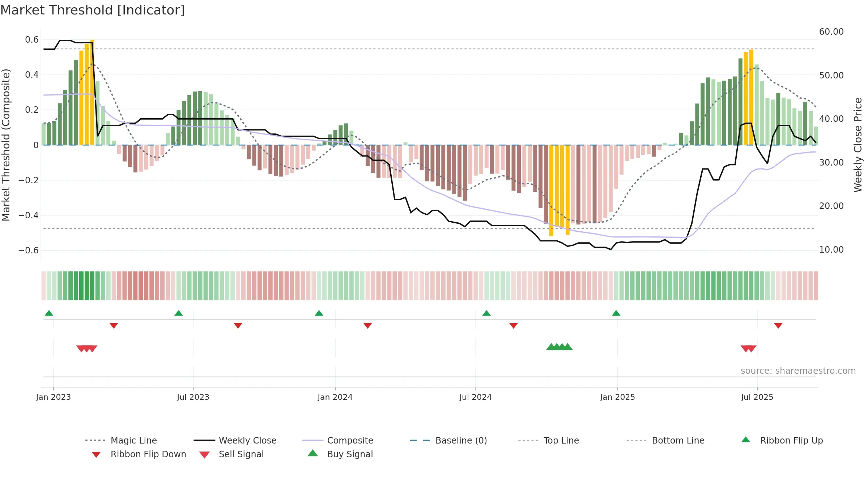The width and height of the screenshot is (868, 488).
Task: Click the Jul 2025 x-axis label
Action: click(757, 397)
